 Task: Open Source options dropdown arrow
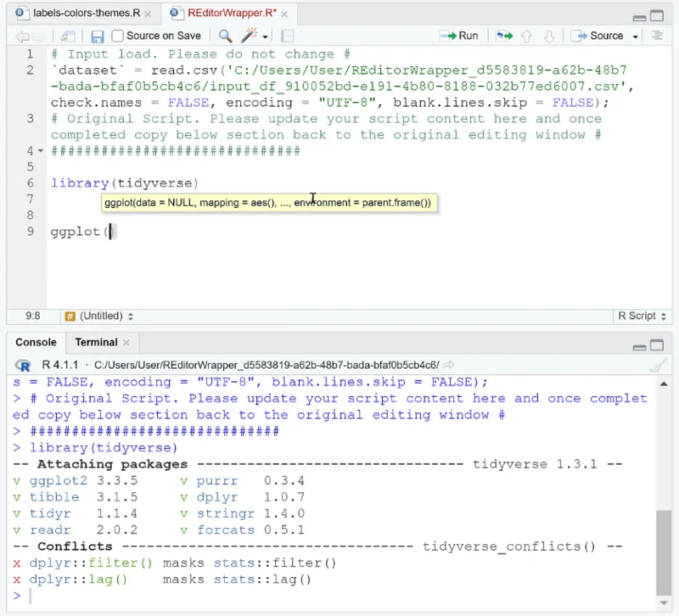(635, 36)
